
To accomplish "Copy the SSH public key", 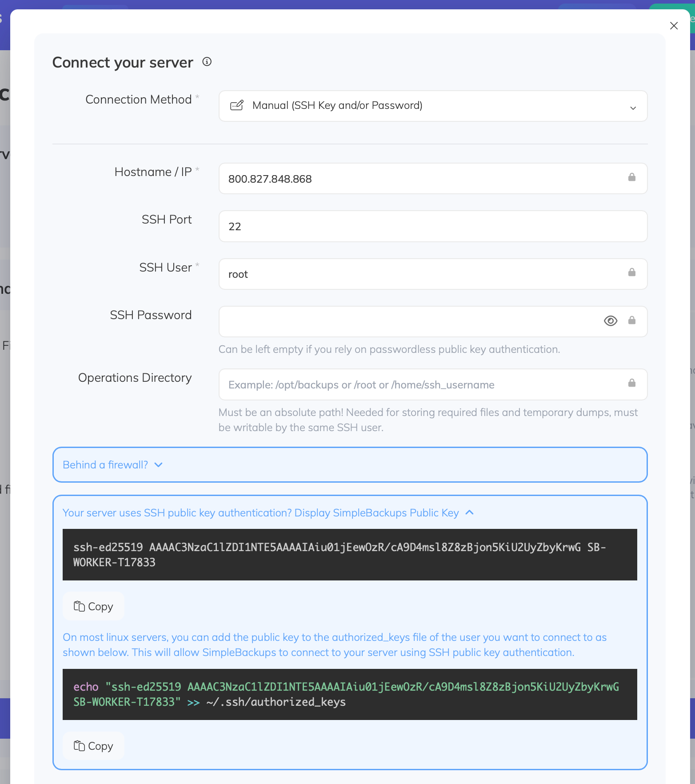I will coord(93,606).
